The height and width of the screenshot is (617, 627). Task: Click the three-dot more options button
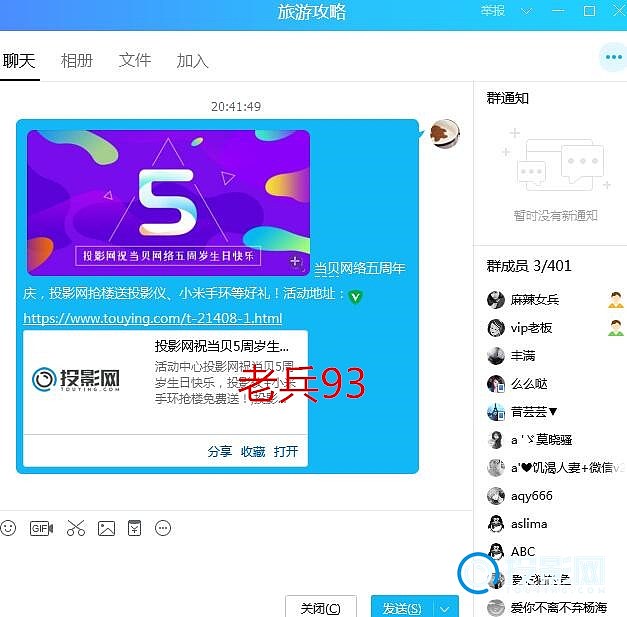612,57
